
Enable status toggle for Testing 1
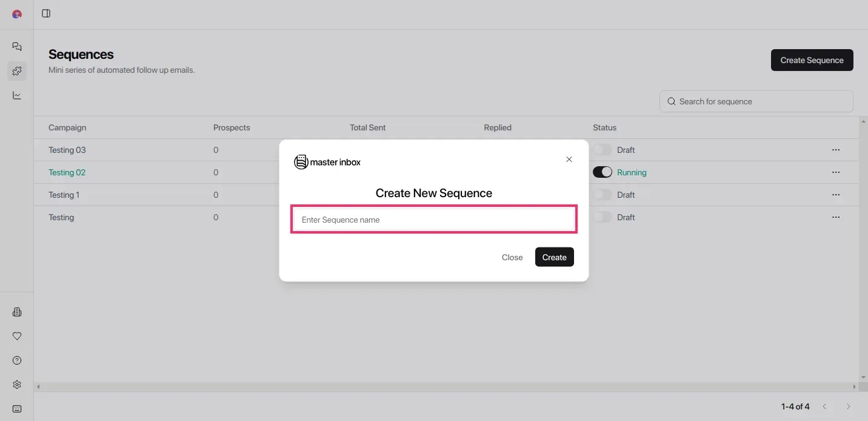(x=603, y=195)
